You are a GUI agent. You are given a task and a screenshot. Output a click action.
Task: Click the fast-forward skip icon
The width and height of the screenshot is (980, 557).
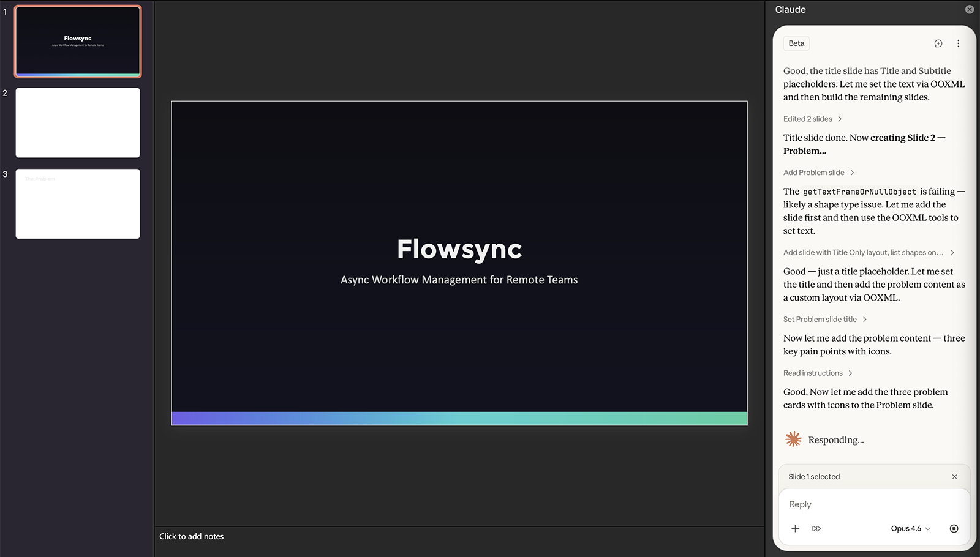click(816, 528)
